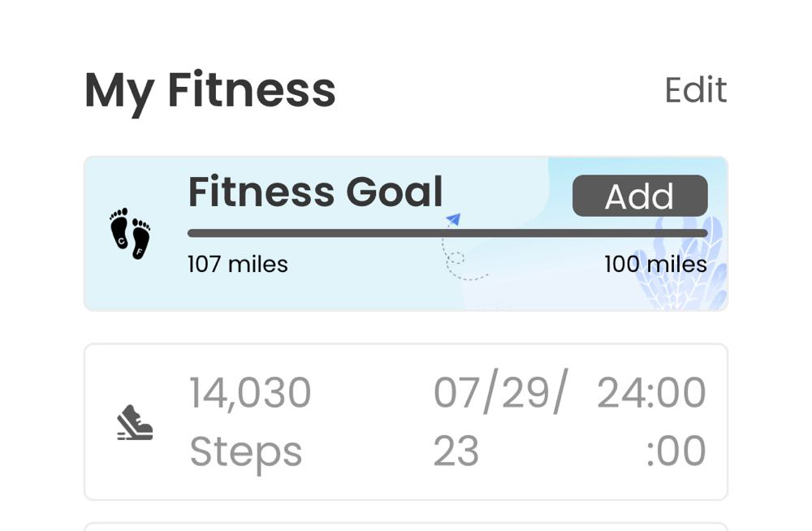Viewport: 812px width, 531px height.
Task: Click the 14,030 Steps count
Action: (251, 421)
